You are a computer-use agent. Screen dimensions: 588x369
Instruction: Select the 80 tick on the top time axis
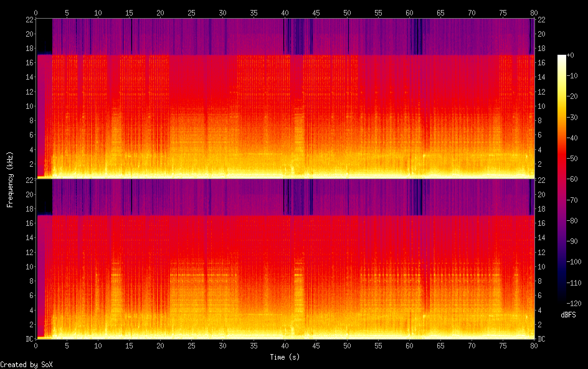[x=534, y=12]
